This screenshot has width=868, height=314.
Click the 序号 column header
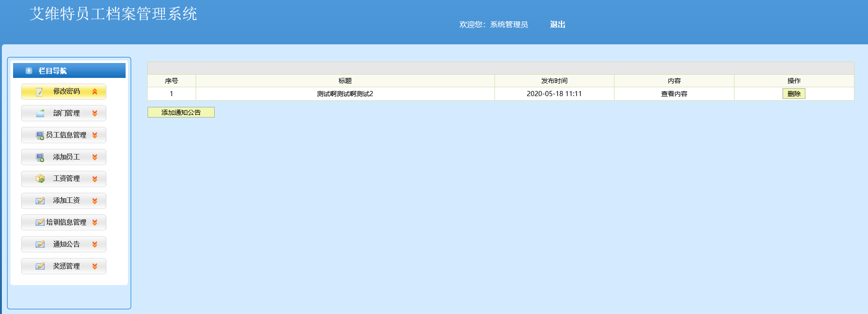pyautogui.click(x=171, y=81)
